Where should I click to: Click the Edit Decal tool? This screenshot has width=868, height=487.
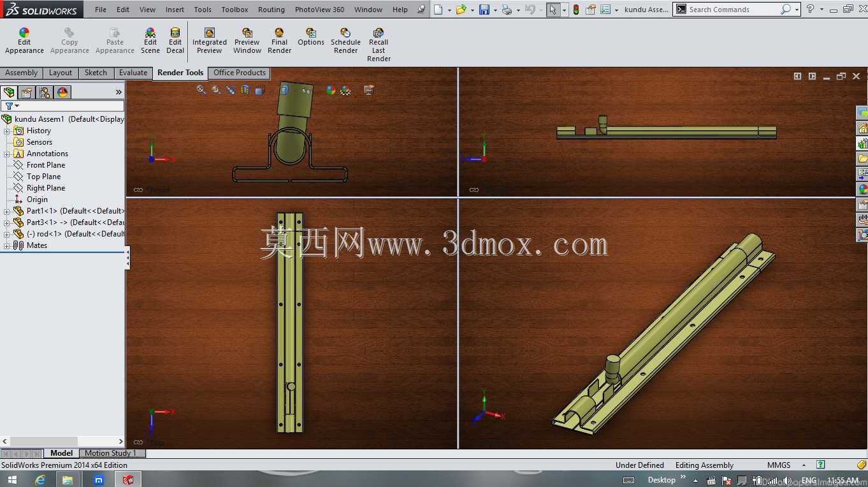click(x=175, y=41)
